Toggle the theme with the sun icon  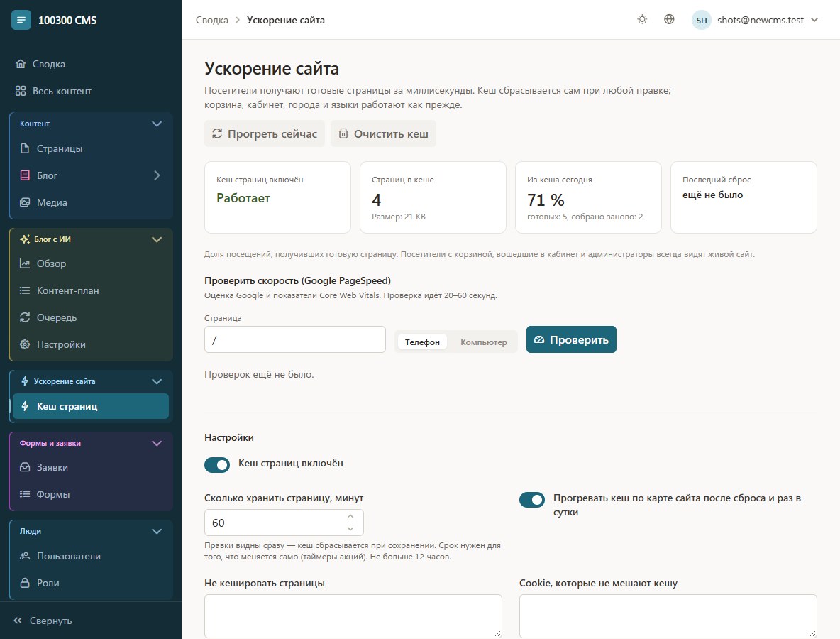tap(642, 19)
